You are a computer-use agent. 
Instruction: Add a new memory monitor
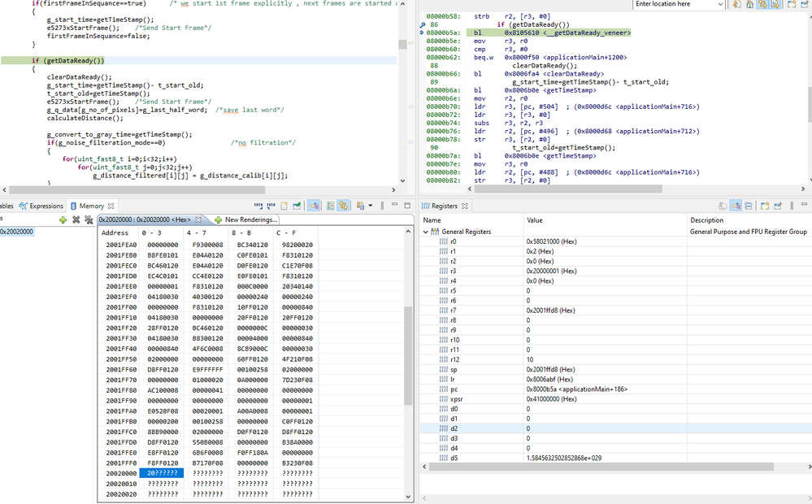[x=63, y=219]
